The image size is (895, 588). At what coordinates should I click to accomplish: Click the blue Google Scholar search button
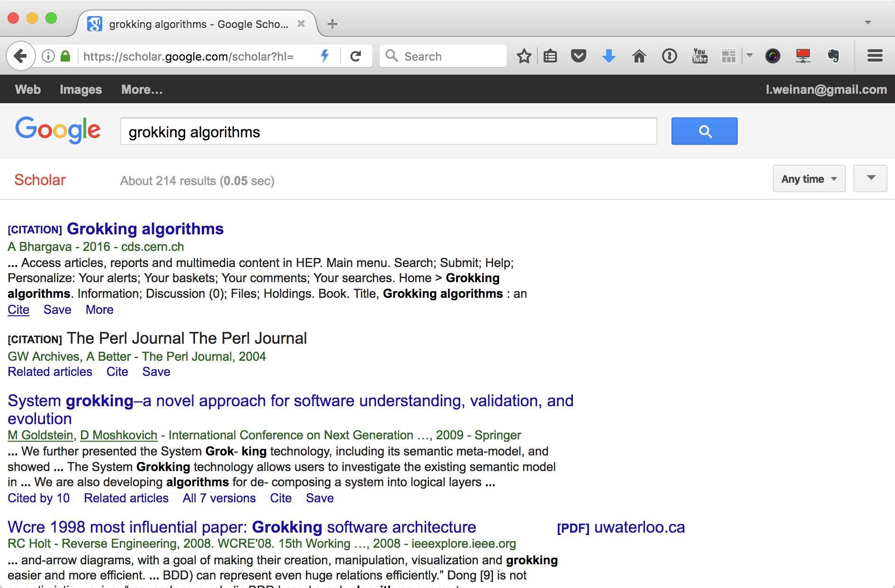(705, 131)
